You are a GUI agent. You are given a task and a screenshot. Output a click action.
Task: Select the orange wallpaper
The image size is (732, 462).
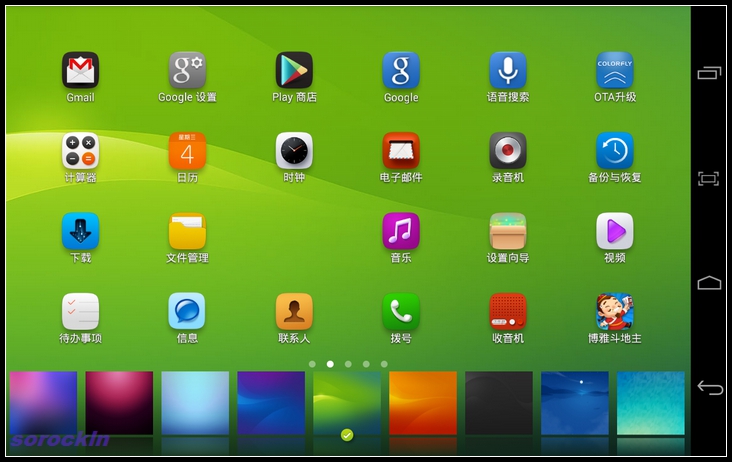pyautogui.click(x=423, y=403)
